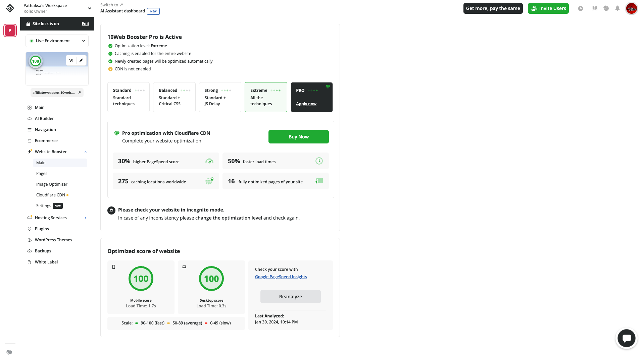Image resolution: width=644 pixels, height=362 pixels.
Task: Select the Balanced optimization level
Action: [x=174, y=97]
